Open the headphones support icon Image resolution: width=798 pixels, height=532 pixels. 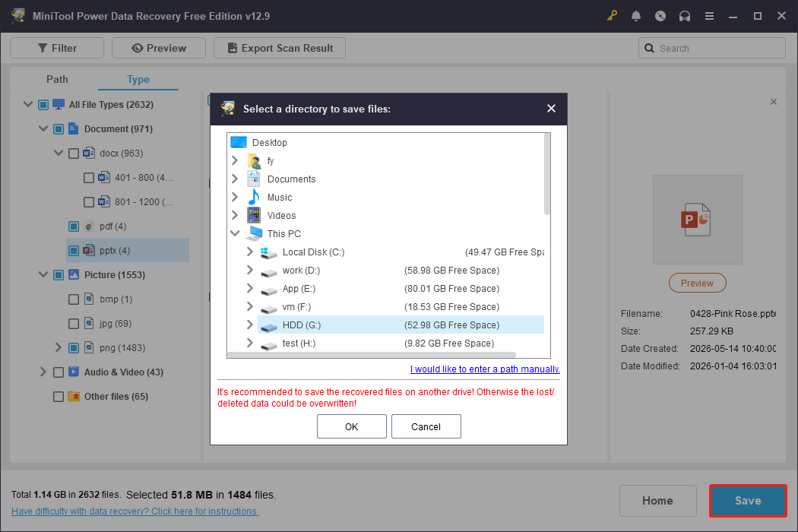click(685, 16)
